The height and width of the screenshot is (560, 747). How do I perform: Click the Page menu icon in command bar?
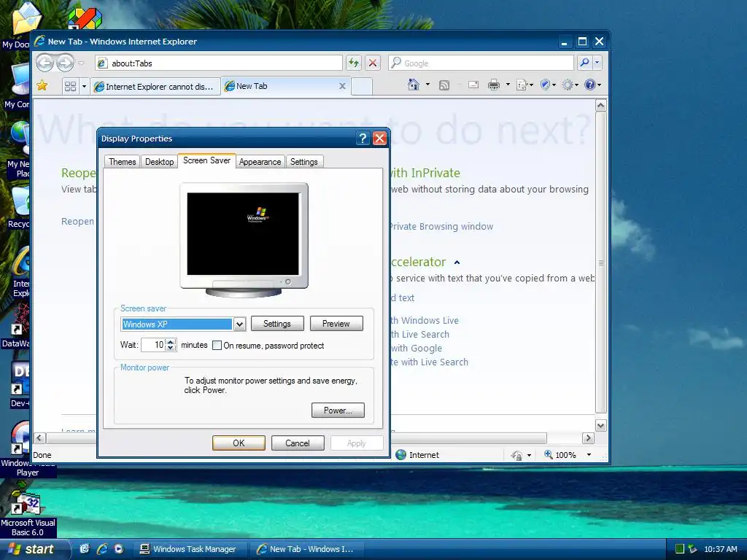[522, 85]
